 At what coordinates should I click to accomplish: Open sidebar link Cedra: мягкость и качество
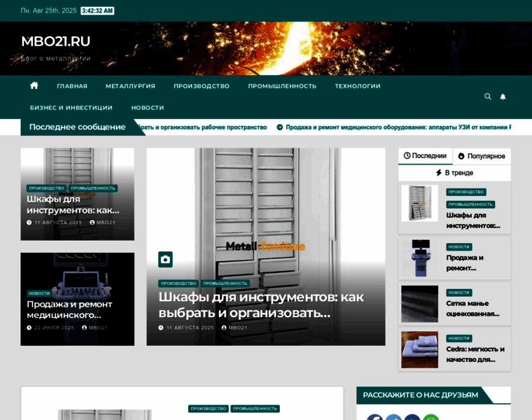(475, 354)
